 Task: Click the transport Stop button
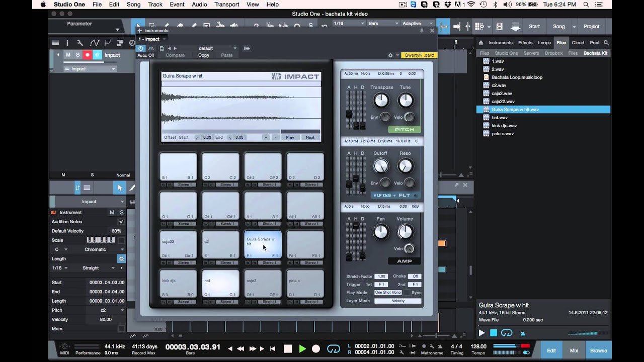[x=288, y=348]
